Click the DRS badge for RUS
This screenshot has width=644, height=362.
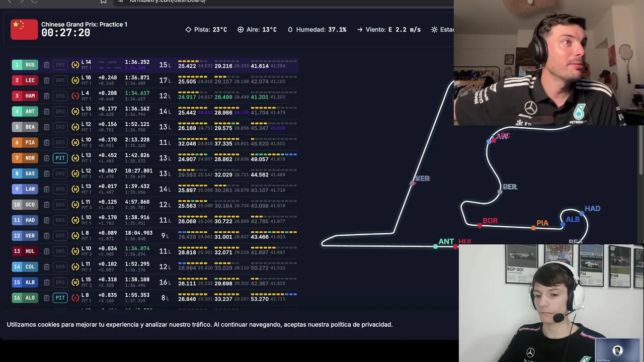click(x=60, y=65)
